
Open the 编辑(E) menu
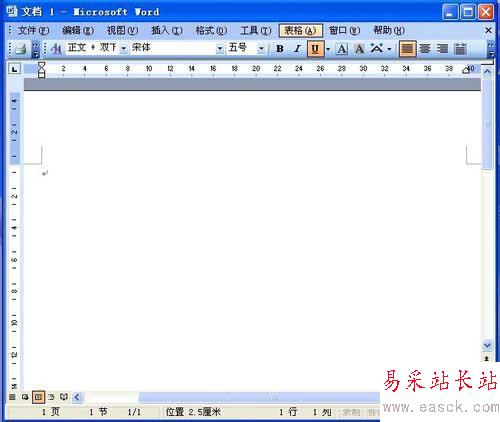[x=78, y=31]
